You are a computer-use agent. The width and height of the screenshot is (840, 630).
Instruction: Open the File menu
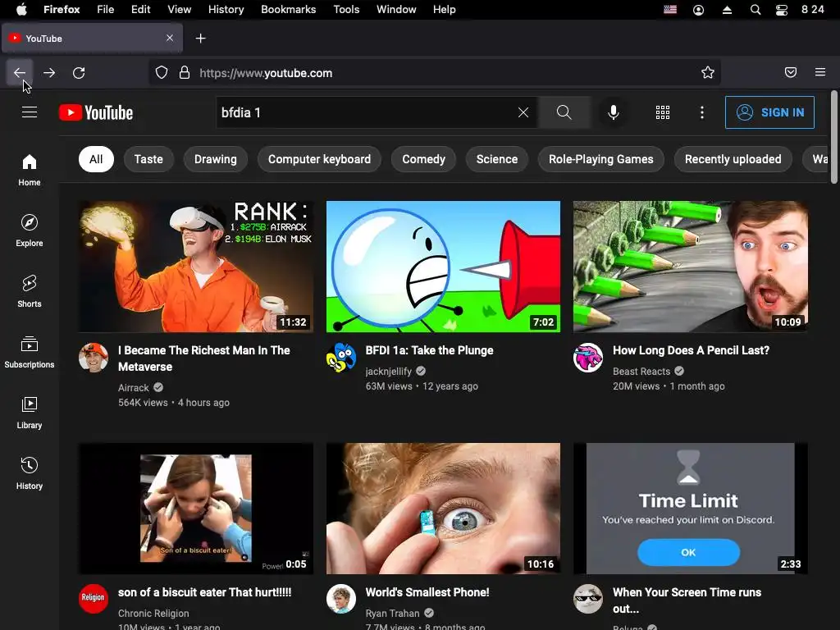click(106, 10)
